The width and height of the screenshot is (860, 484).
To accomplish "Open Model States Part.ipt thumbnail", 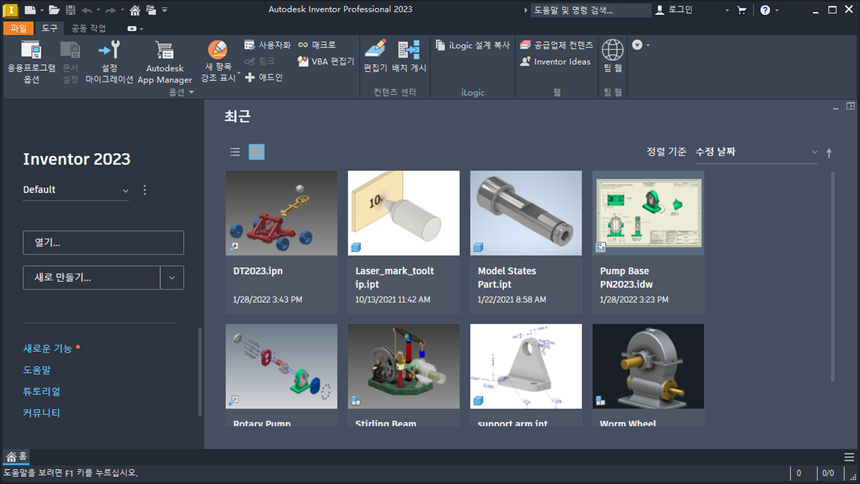I will [x=526, y=213].
